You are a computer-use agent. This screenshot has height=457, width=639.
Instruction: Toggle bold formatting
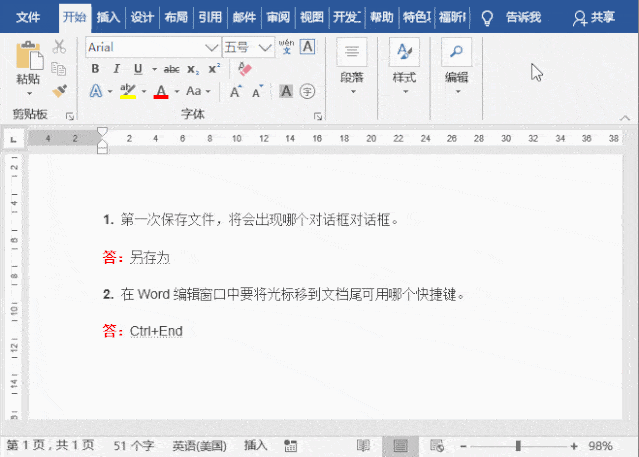[x=95, y=69]
